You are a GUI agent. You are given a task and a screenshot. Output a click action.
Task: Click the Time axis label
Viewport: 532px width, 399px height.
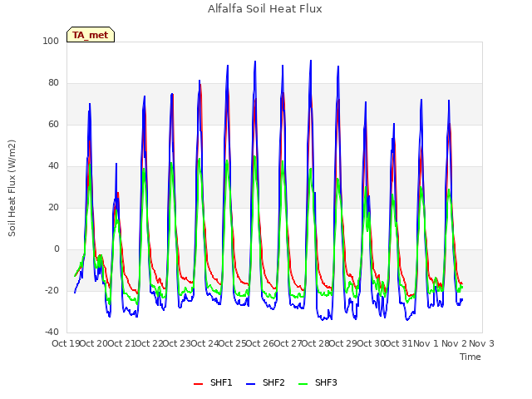pyautogui.click(x=470, y=357)
